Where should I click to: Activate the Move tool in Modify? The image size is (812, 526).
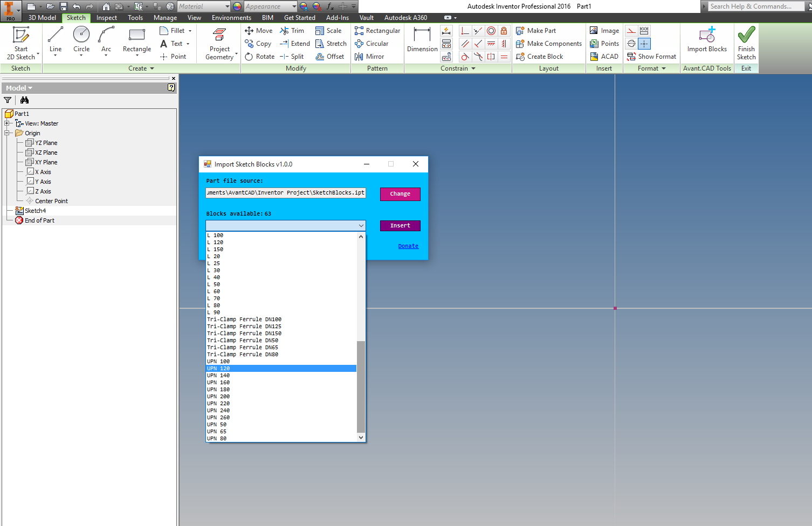point(259,31)
